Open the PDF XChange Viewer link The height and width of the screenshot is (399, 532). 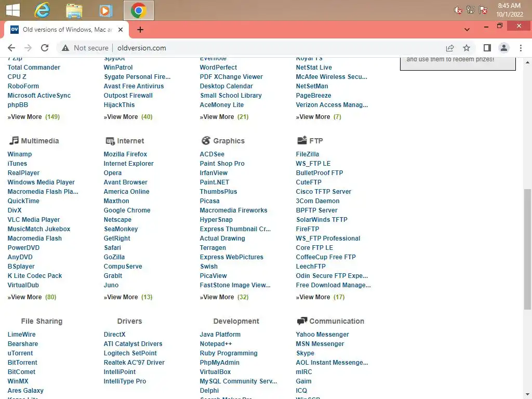click(x=231, y=77)
